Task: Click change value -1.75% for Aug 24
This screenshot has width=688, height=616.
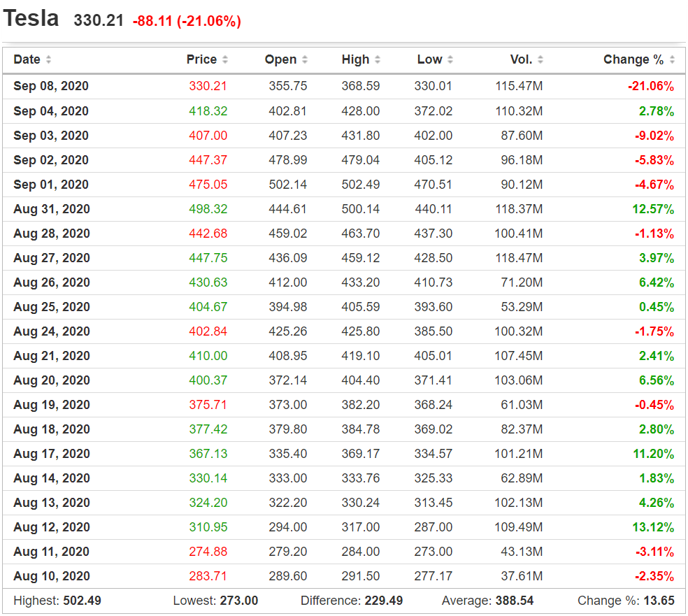Action: [654, 331]
